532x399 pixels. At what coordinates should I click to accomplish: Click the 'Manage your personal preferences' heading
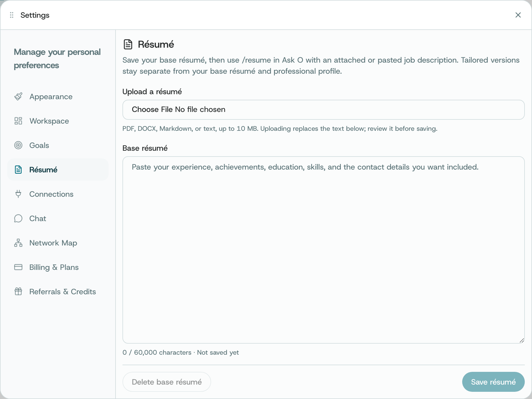coord(57,59)
